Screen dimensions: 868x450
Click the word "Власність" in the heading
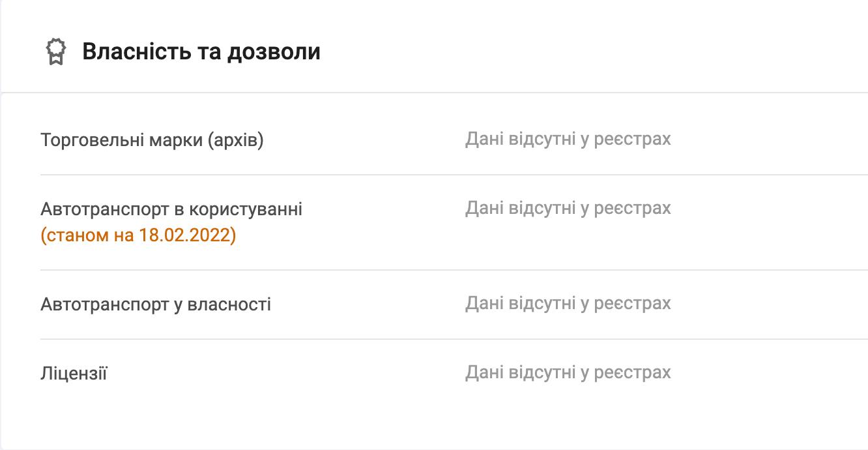point(136,52)
